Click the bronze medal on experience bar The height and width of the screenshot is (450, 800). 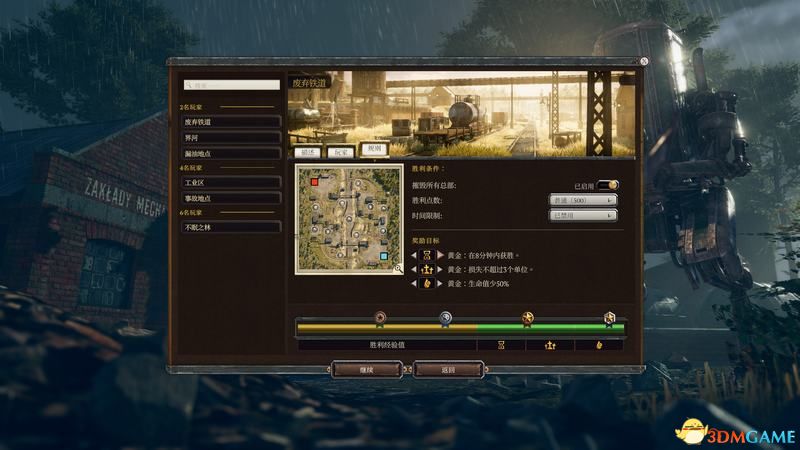click(380, 318)
